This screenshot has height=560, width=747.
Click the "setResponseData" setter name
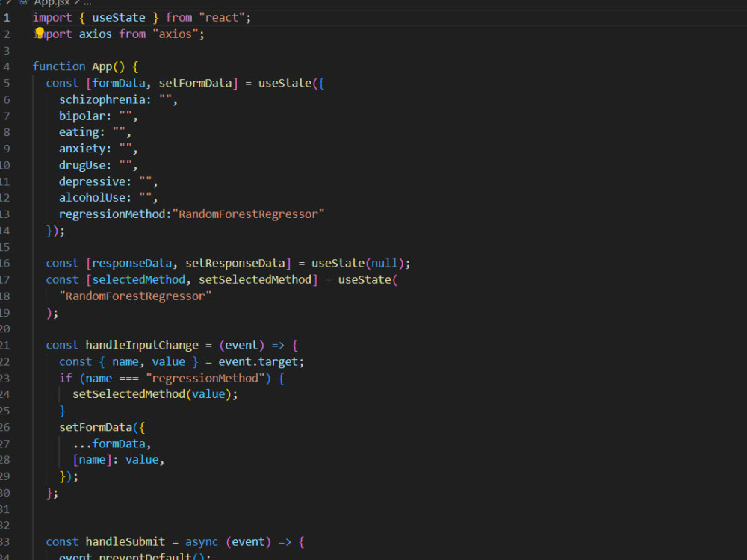[x=235, y=264]
